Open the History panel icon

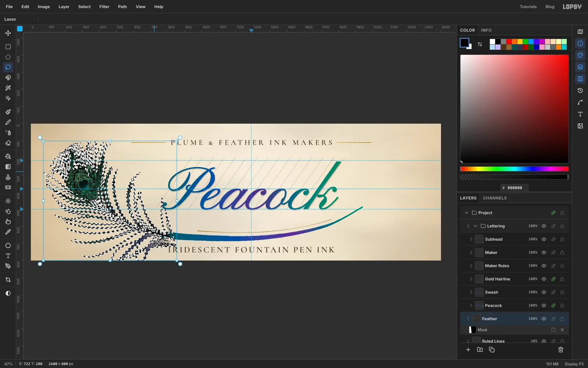pyautogui.click(x=580, y=91)
